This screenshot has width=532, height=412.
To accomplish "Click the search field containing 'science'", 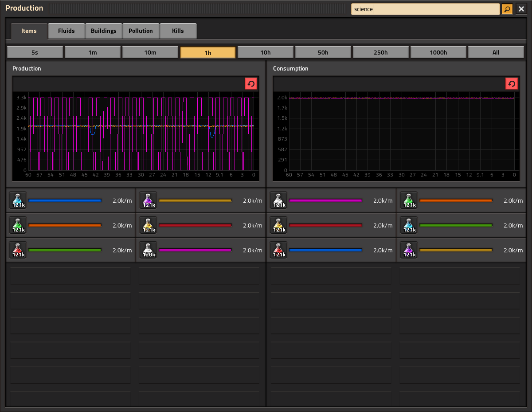I will [426, 9].
